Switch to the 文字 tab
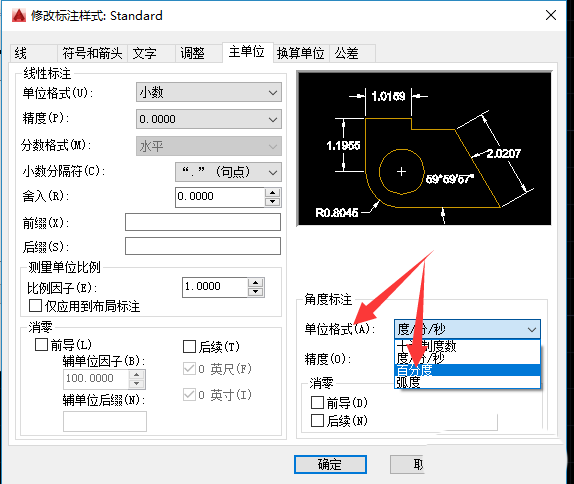The width and height of the screenshot is (574, 484). 151,53
